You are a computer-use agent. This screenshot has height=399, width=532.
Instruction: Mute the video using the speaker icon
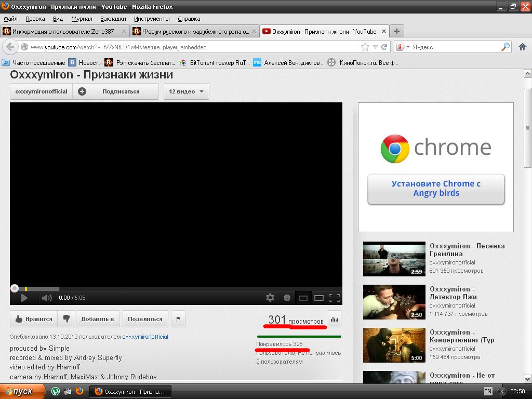(x=46, y=298)
